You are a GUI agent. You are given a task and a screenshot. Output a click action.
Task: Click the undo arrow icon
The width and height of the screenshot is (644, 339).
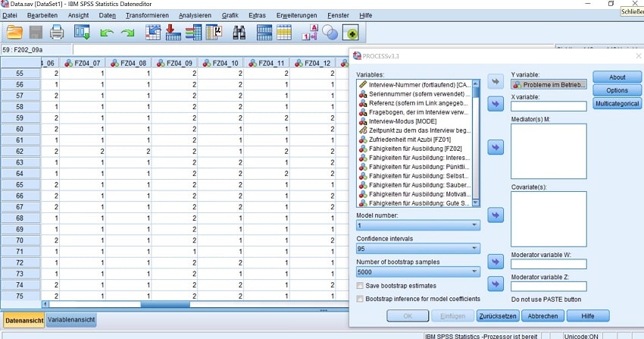click(107, 33)
